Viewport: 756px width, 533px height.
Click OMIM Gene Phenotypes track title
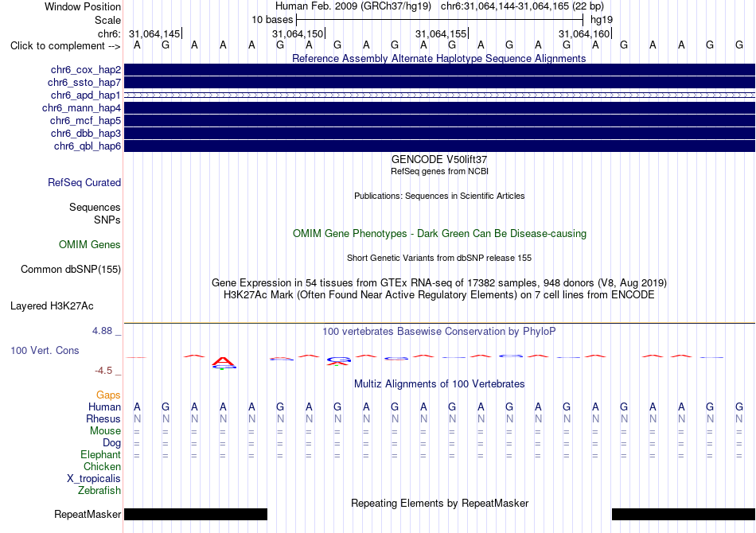(x=440, y=234)
